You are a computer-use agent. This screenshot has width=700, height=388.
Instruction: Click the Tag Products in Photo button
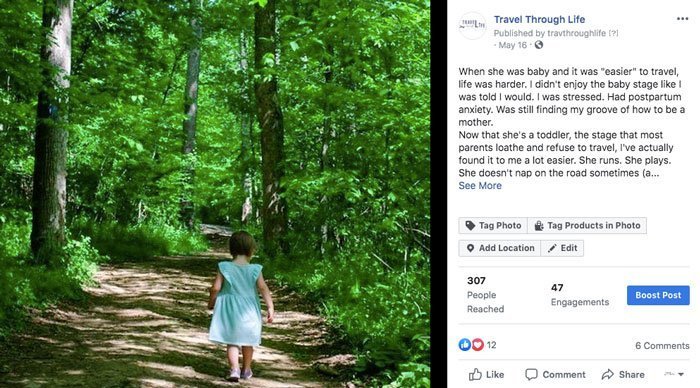point(587,225)
